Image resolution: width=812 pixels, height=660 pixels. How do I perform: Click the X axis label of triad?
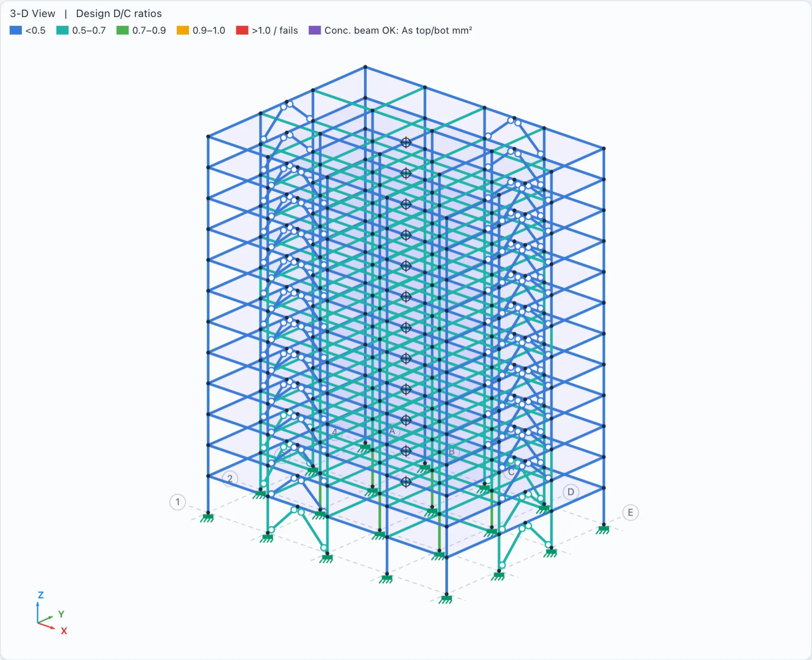64,631
